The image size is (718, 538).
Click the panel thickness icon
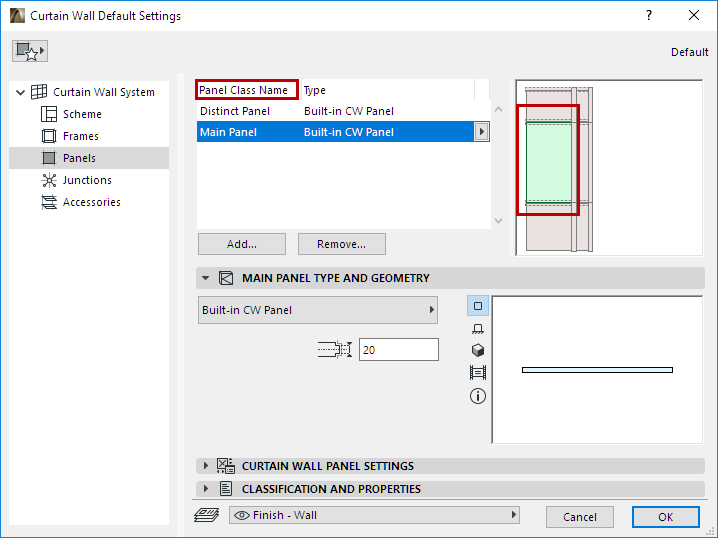coord(335,350)
